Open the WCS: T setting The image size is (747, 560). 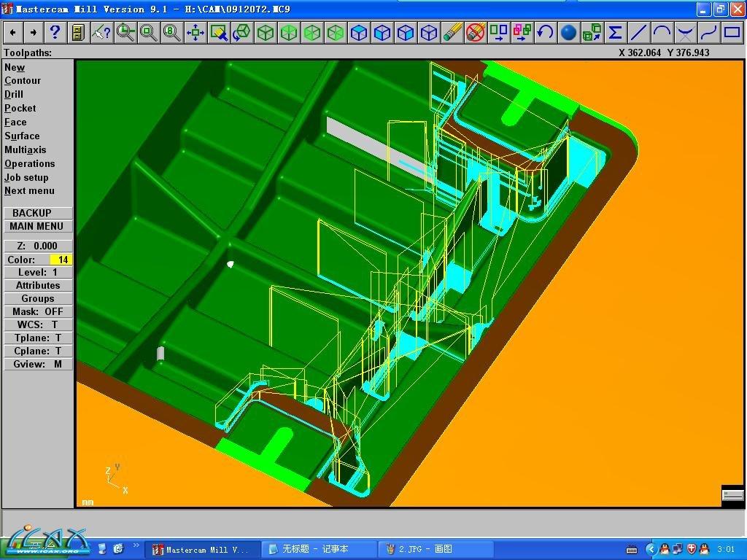(38, 324)
